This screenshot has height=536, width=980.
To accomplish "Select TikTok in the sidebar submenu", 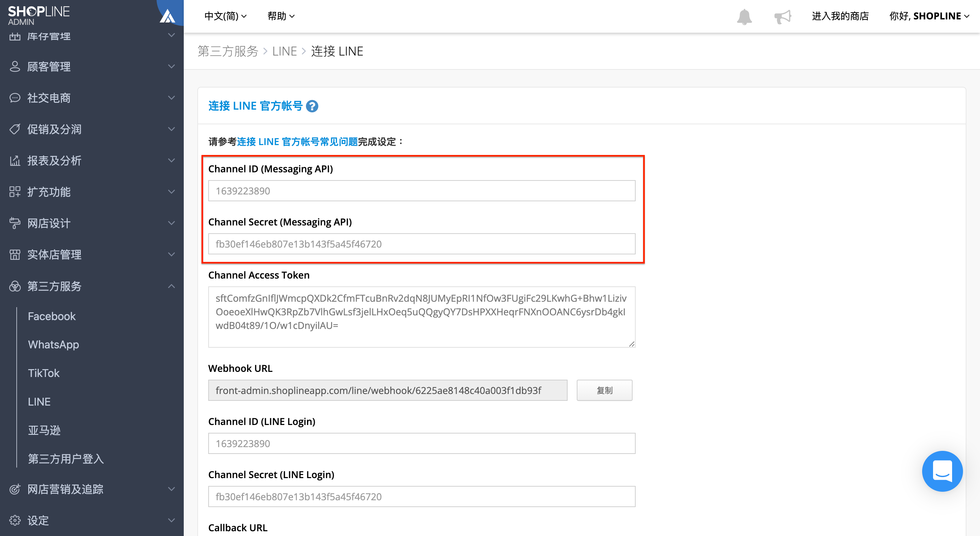I will (44, 373).
